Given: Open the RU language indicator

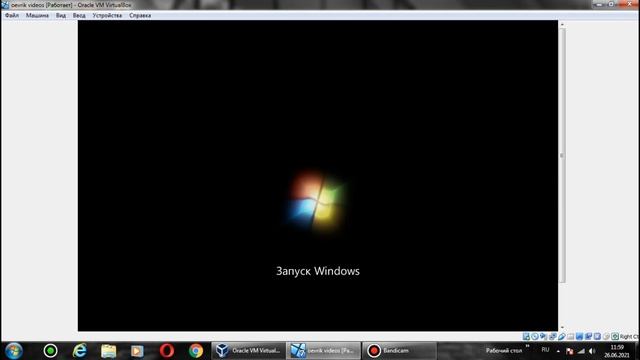Looking at the screenshot, I should pyautogui.click(x=545, y=350).
